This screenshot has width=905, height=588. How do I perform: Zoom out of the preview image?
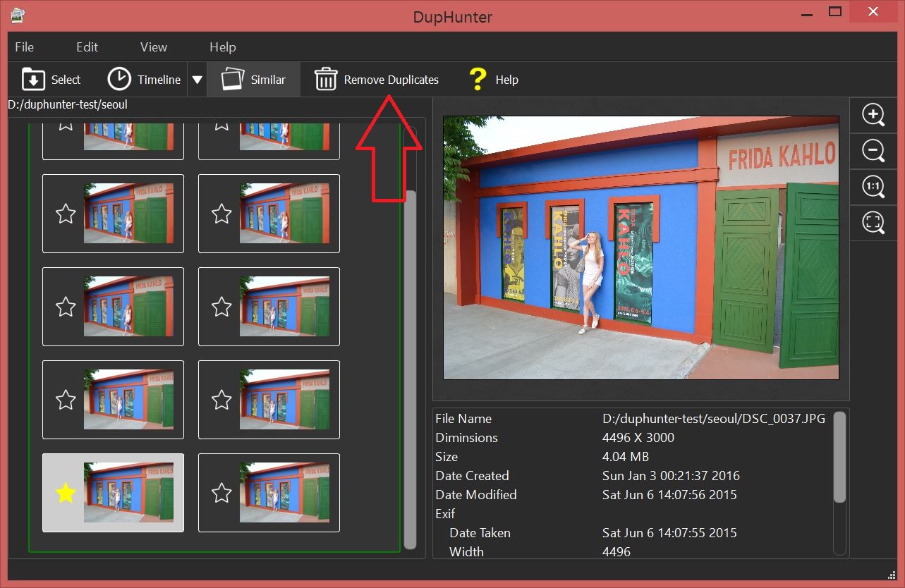point(873,151)
